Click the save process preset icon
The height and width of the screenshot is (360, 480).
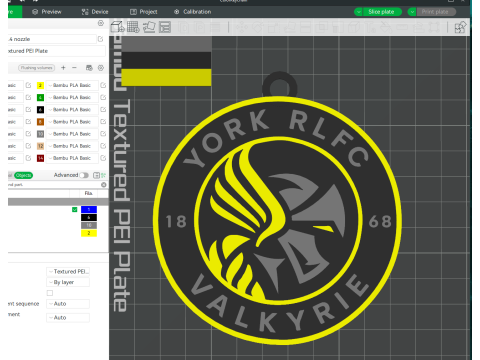tap(96, 175)
